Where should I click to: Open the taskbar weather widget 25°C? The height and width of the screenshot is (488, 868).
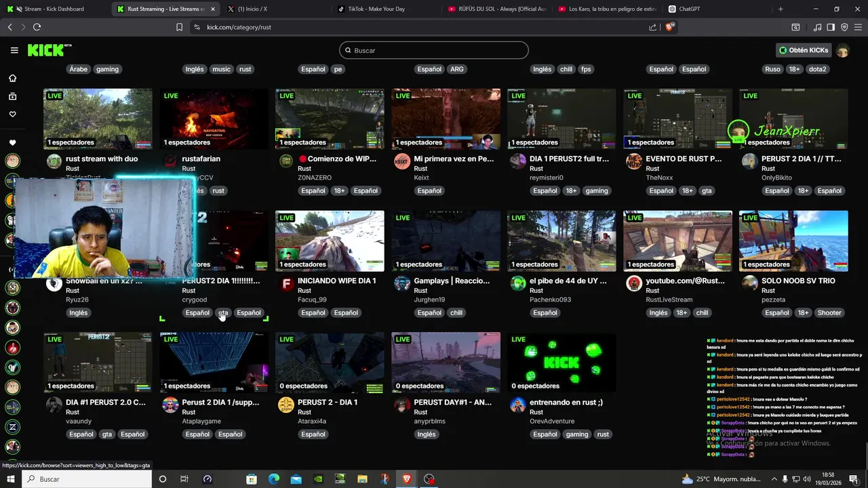point(721,479)
